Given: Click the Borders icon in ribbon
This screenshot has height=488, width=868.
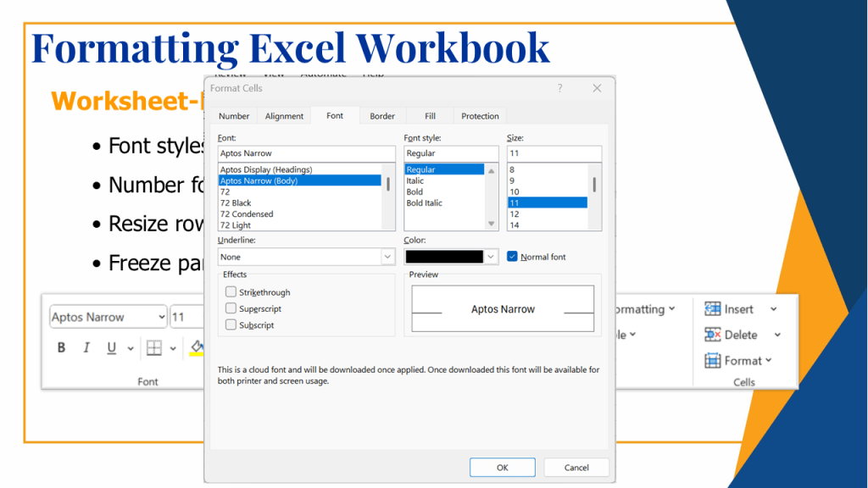Looking at the screenshot, I should coord(153,347).
